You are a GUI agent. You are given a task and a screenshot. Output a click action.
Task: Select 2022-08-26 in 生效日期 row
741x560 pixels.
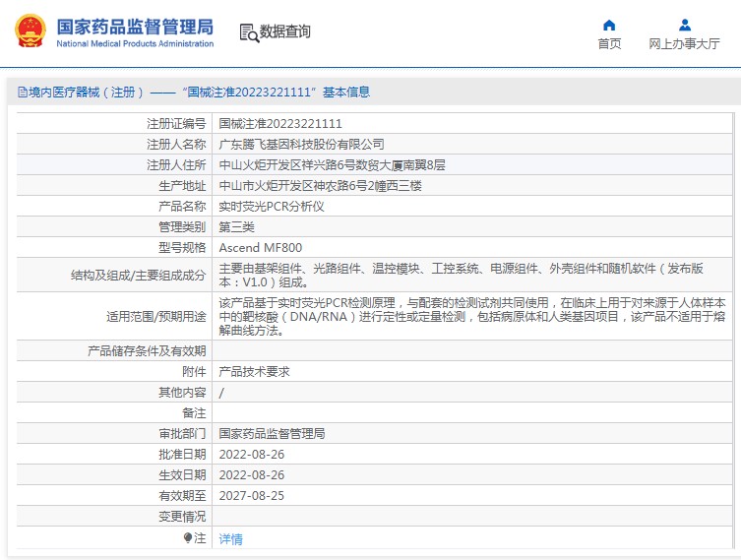tap(251, 475)
